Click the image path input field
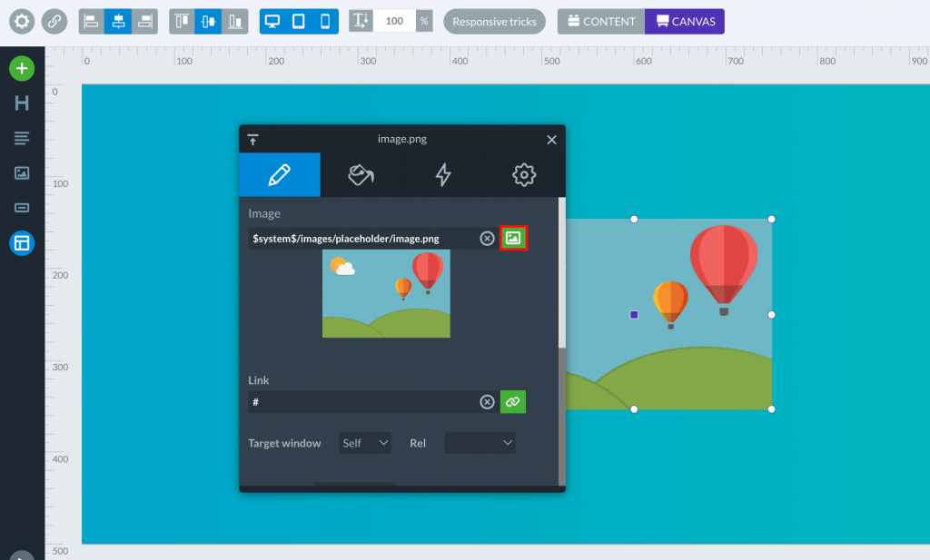 (x=361, y=238)
